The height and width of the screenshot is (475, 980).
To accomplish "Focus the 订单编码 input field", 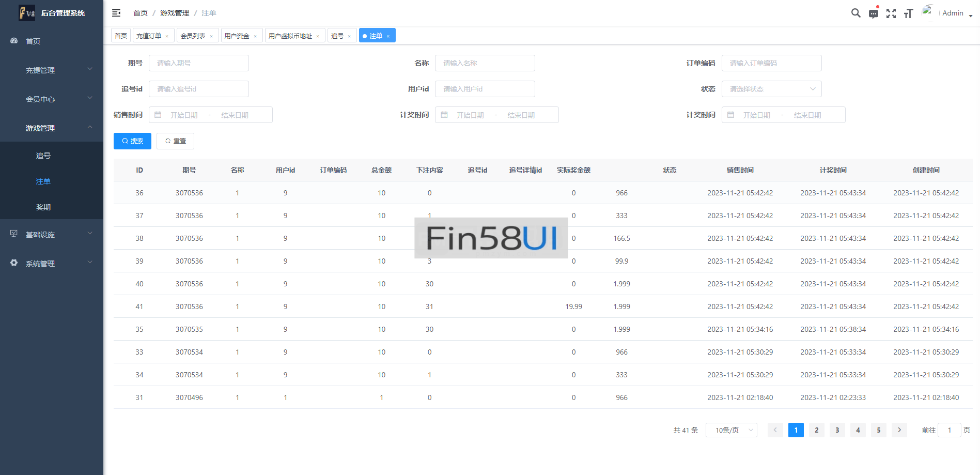I will [771, 63].
